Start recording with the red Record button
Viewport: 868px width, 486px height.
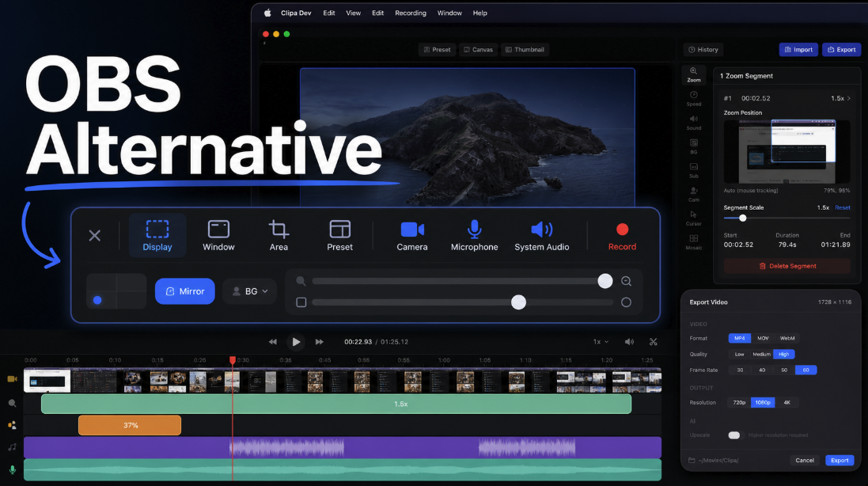point(622,237)
